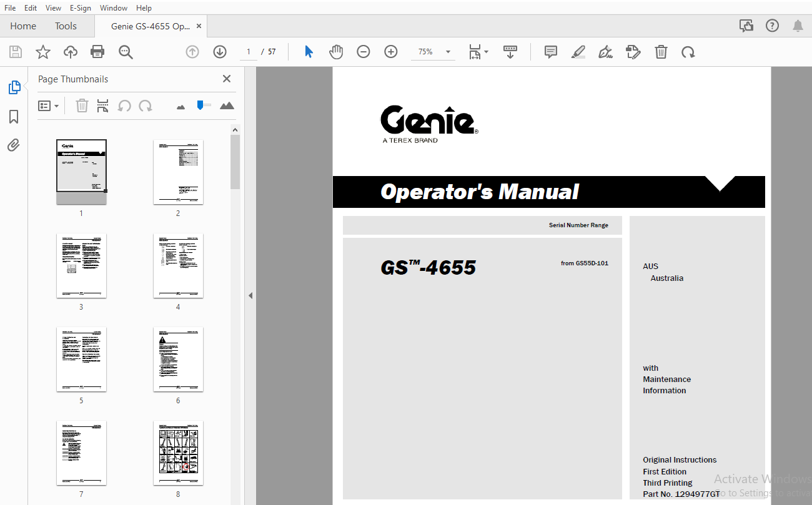Open the Edit menu

pyautogui.click(x=31, y=7)
